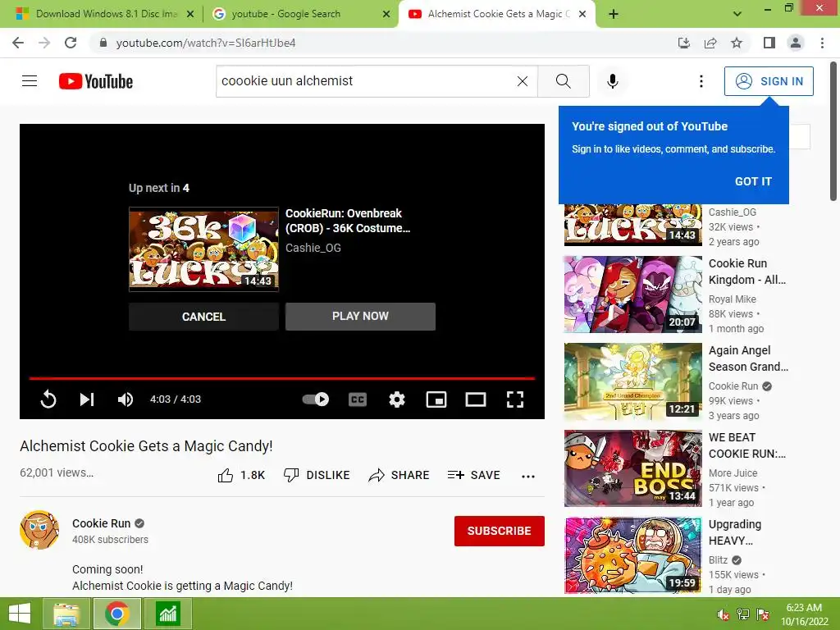Open Chrome profile icon

point(796,43)
